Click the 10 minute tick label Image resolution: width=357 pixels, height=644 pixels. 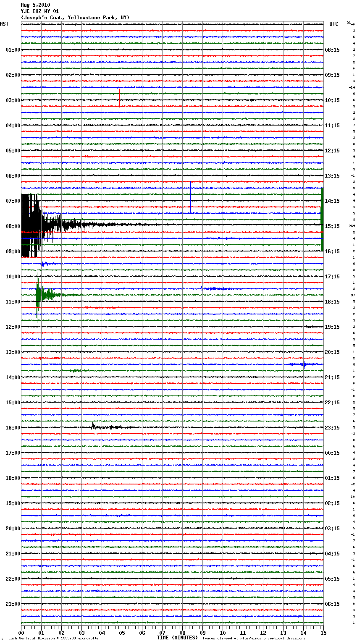pos(223,633)
